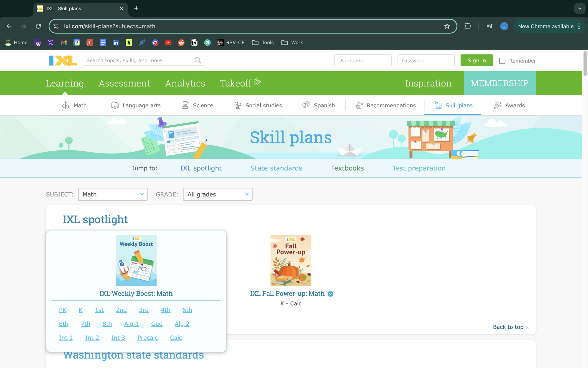This screenshot has height=368, width=588.
Task: Jump to Test preparation section
Action: [419, 168]
